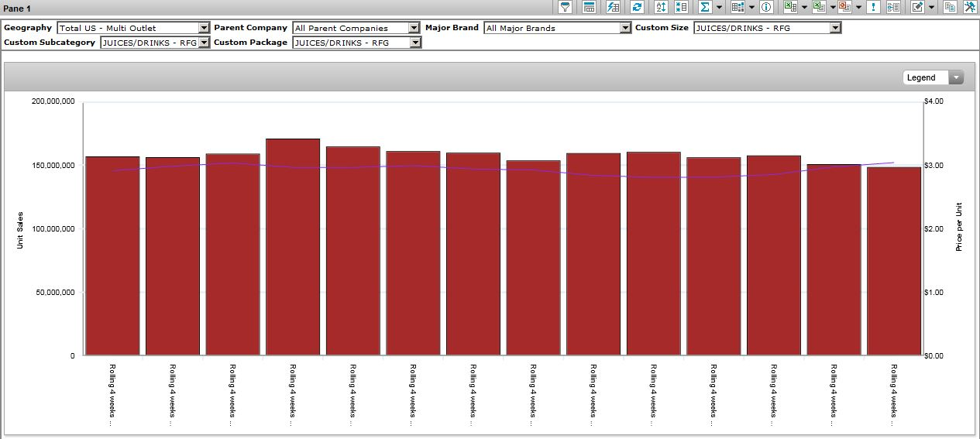Click the refresh data icon
980x439 pixels.
click(x=637, y=7)
